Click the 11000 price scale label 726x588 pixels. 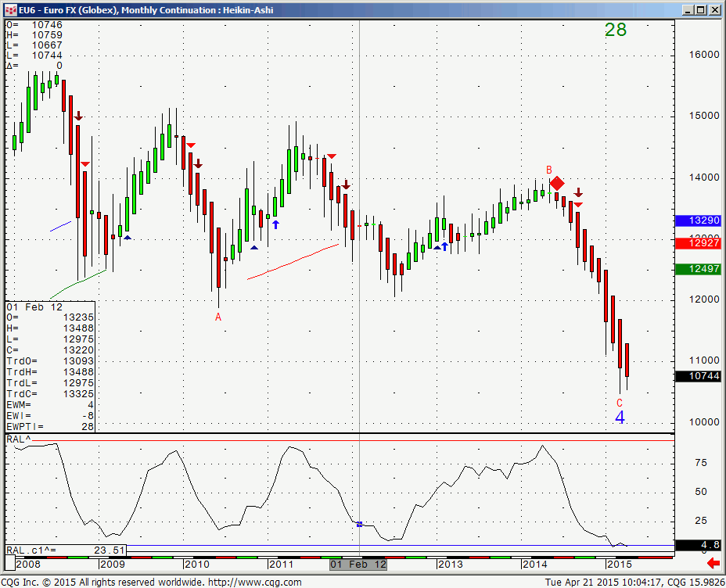tap(704, 360)
